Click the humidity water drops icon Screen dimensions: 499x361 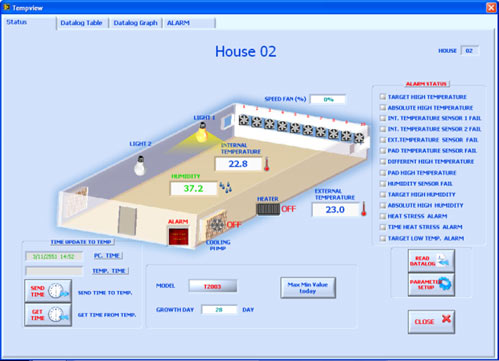[226, 187]
